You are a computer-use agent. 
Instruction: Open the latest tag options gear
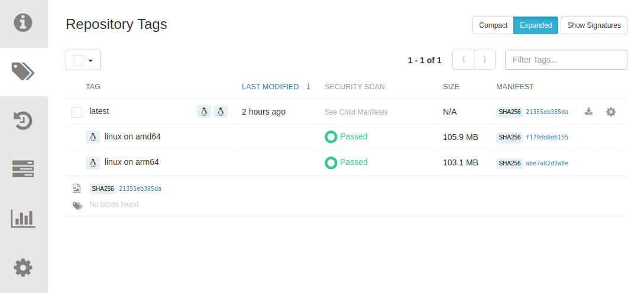coord(611,112)
